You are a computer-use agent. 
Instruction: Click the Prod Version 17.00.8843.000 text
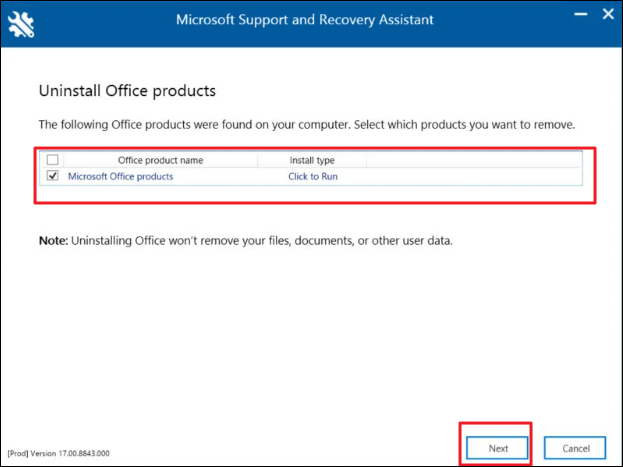pyautogui.click(x=58, y=453)
